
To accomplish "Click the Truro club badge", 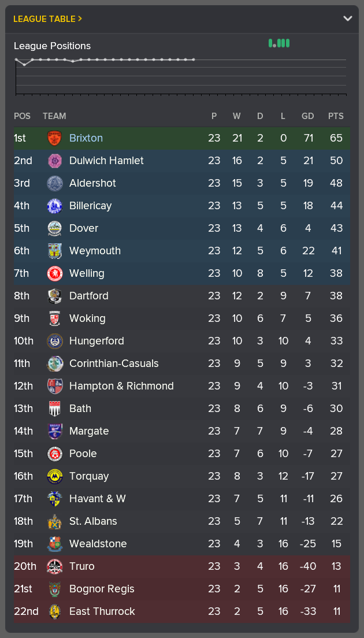I will (56, 566).
